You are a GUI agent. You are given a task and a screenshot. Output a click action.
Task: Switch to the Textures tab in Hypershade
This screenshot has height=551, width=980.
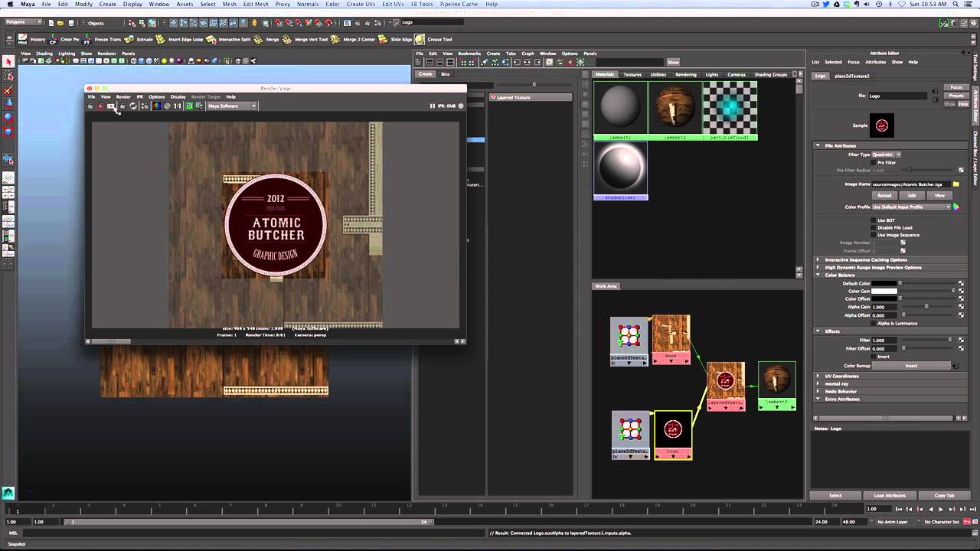pos(632,74)
